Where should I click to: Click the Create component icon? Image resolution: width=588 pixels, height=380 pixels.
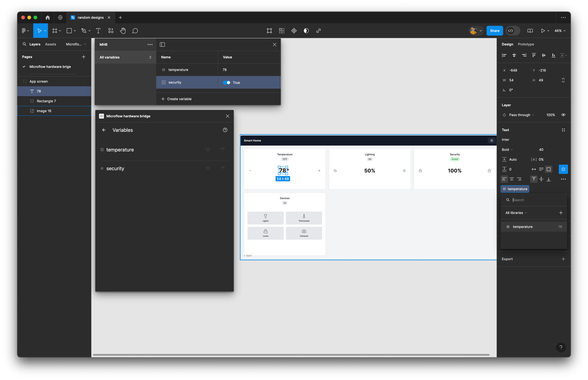pos(294,31)
